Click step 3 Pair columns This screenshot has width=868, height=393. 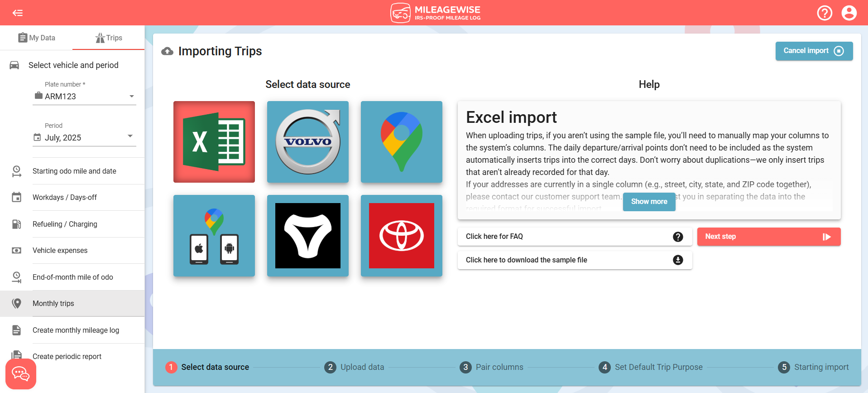[x=491, y=367]
